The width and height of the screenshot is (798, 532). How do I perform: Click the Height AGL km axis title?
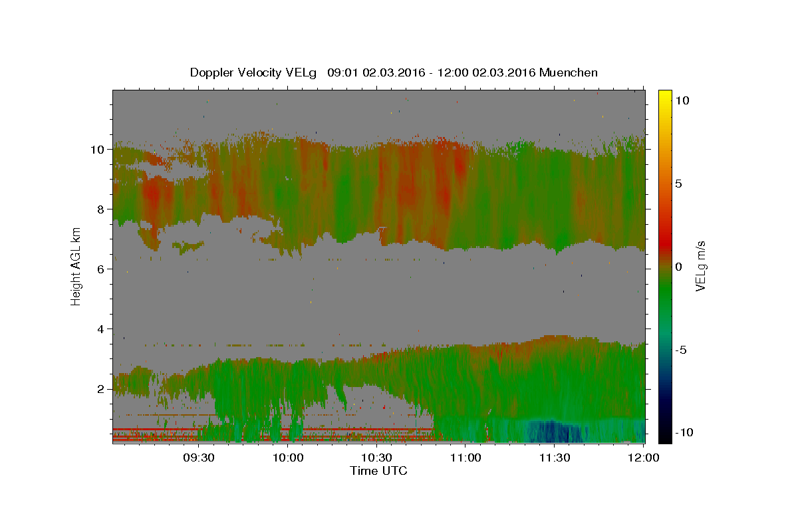[76, 266]
